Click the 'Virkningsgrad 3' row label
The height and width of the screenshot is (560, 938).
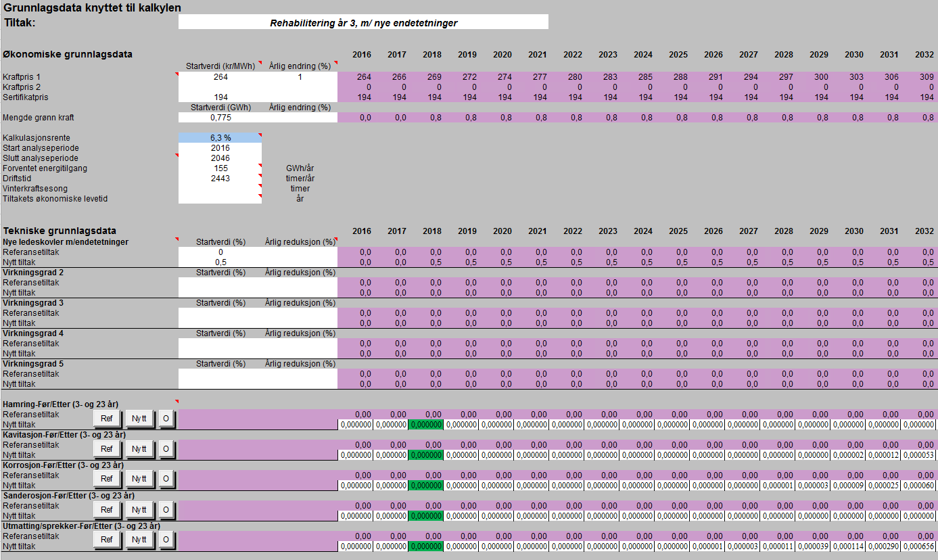(x=33, y=302)
